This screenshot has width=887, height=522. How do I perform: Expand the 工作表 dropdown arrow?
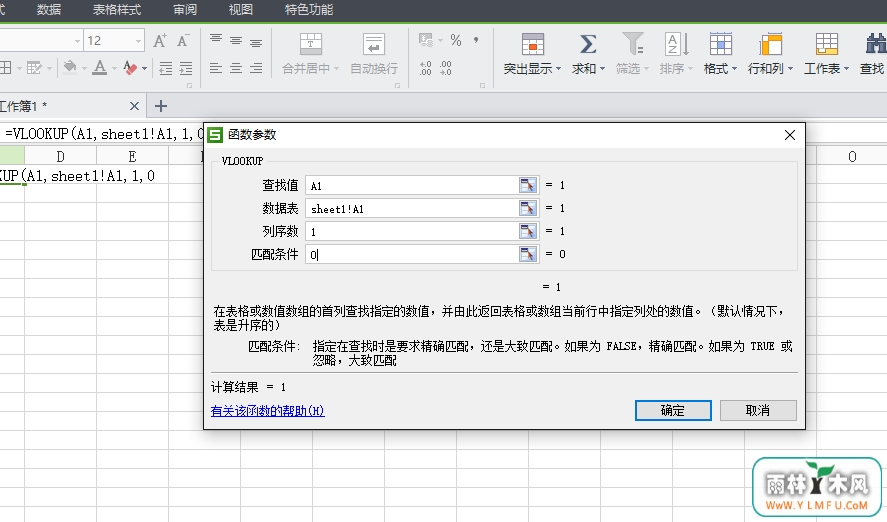pos(846,69)
